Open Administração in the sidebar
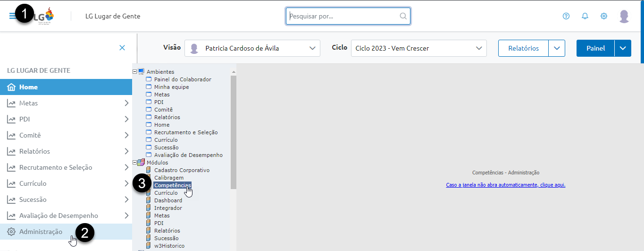644x251 pixels. click(66, 232)
